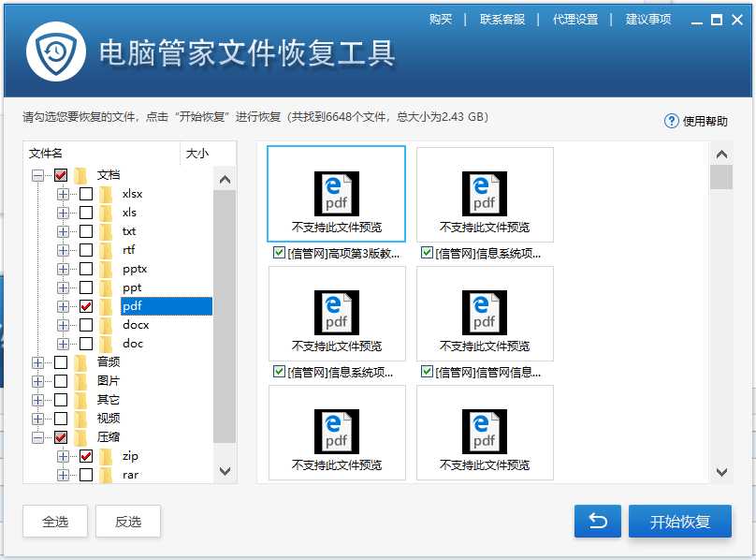Expand the 音频 tree node
Viewport: 756px width, 560px height.
[37, 362]
